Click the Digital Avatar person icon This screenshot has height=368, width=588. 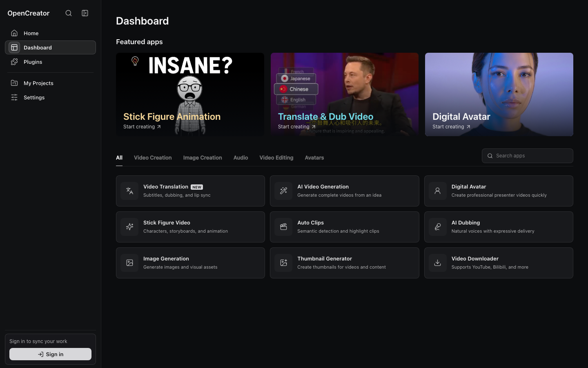(437, 191)
